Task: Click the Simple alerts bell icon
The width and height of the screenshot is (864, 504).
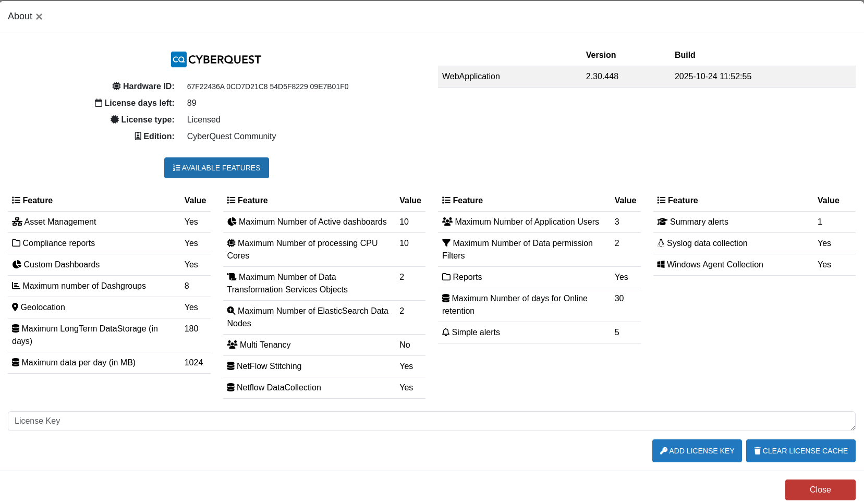Action: 446,332
